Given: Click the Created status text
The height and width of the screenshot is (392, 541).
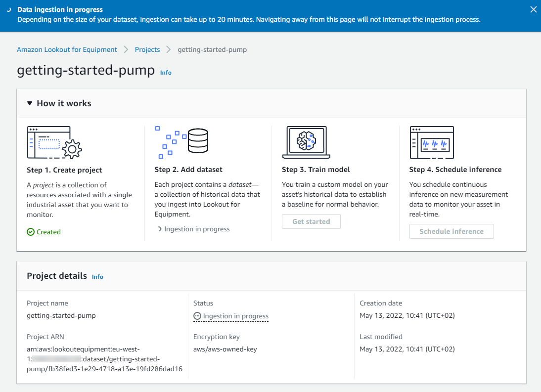Looking at the screenshot, I should 48,232.
